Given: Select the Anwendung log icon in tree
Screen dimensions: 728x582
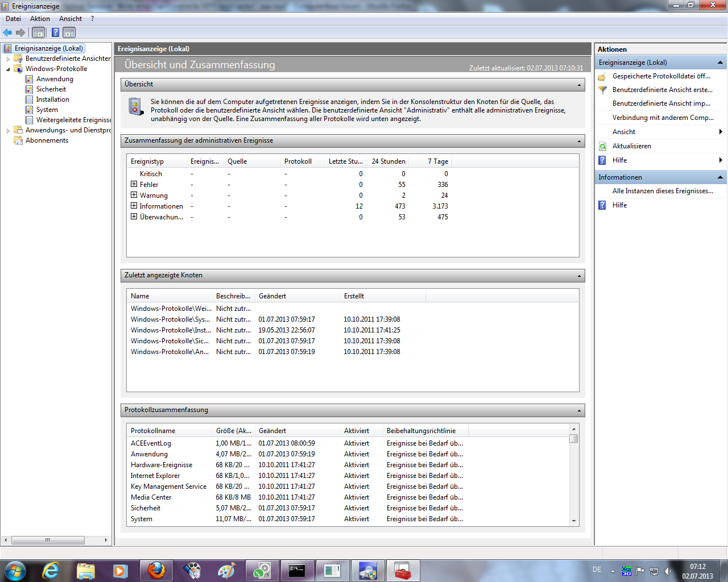Looking at the screenshot, I should tap(29, 79).
